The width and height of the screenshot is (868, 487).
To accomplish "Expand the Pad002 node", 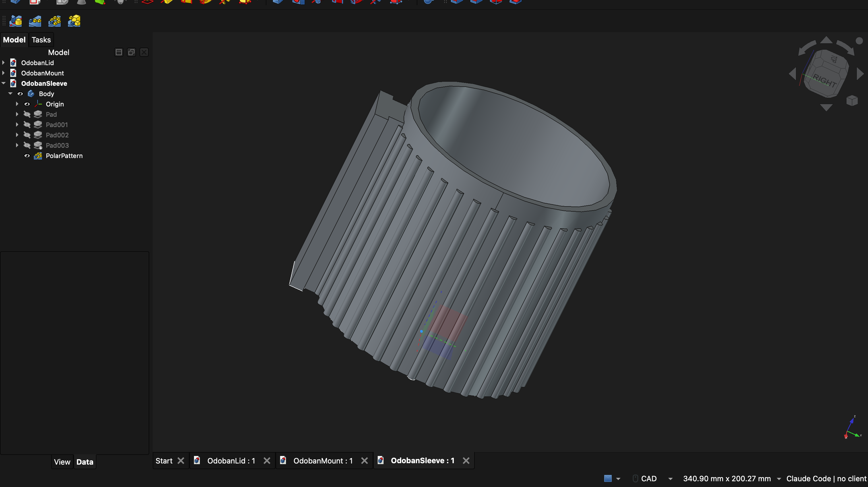I will coord(17,135).
